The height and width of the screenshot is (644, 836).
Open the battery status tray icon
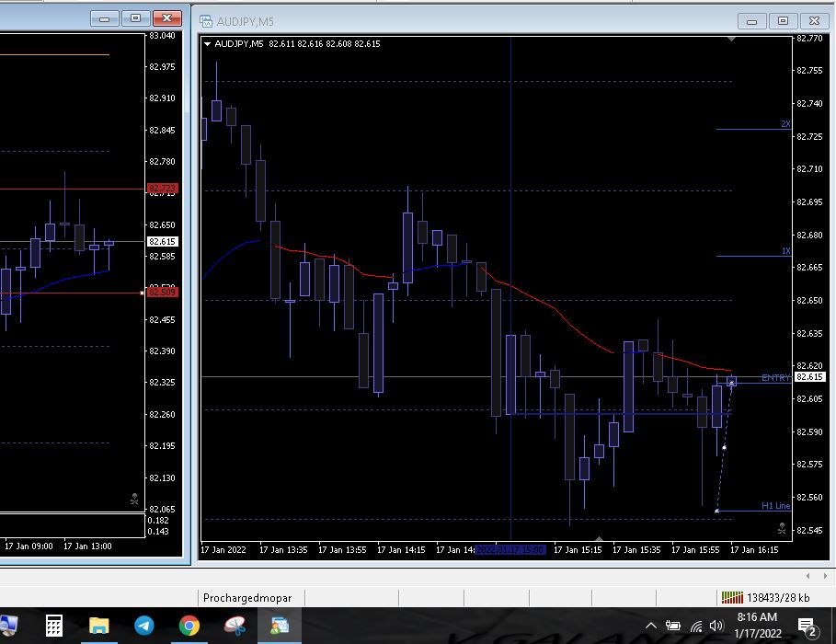point(673,626)
